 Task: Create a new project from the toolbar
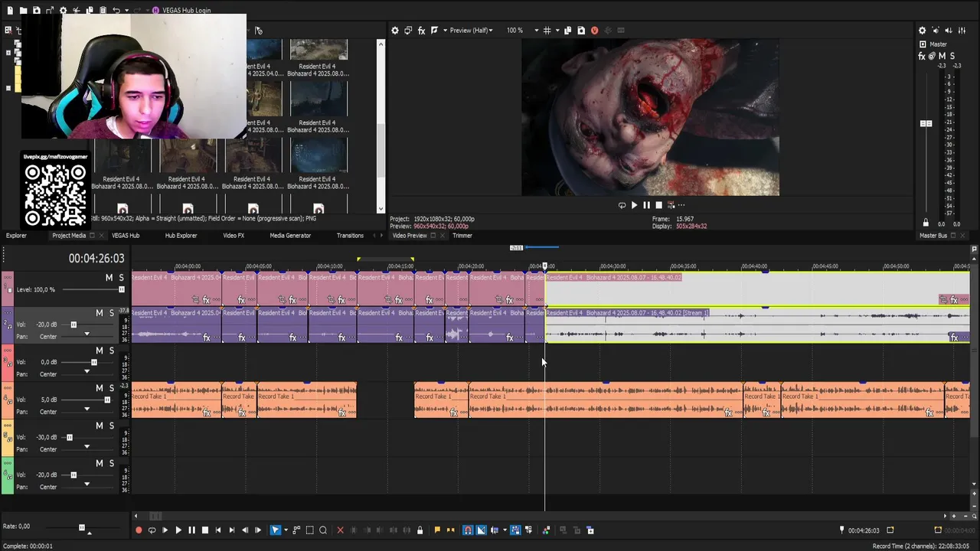coord(10,11)
